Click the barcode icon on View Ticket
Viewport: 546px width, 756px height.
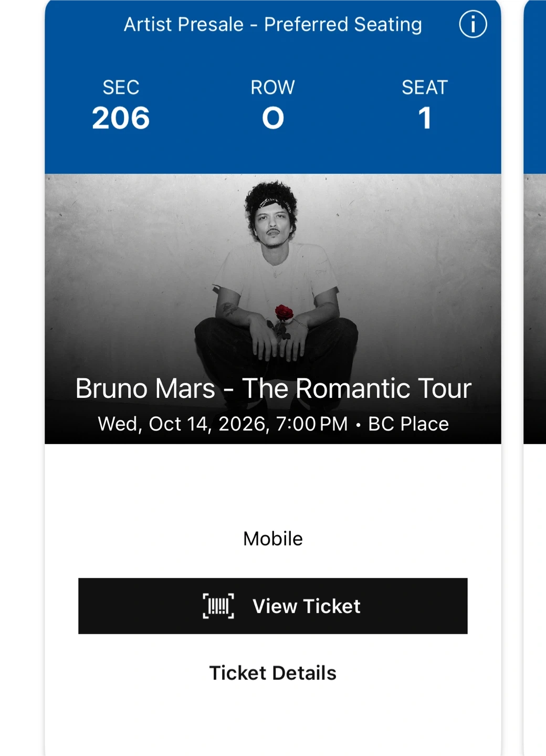click(x=218, y=606)
